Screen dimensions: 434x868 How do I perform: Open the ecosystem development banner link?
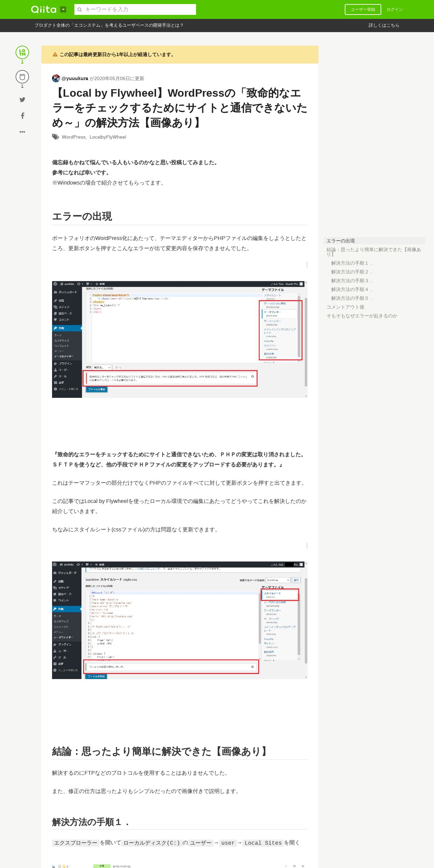109,25
